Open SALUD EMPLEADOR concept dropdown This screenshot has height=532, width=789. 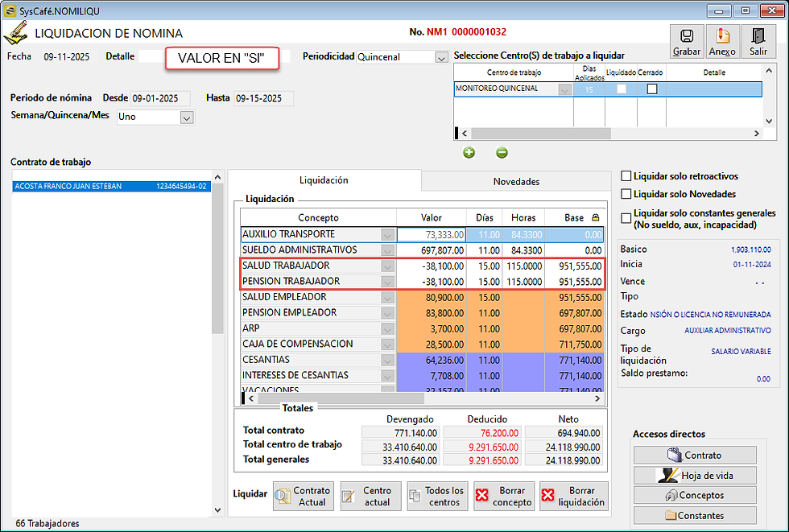click(x=387, y=298)
